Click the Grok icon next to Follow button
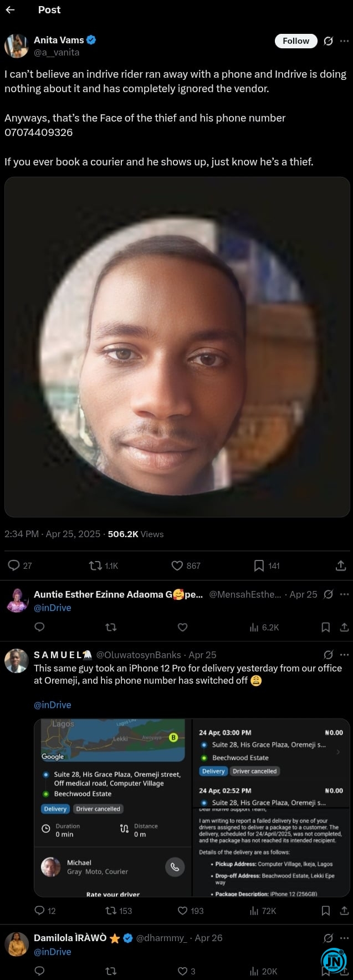The height and width of the screenshot is (980, 353). click(x=328, y=41)
